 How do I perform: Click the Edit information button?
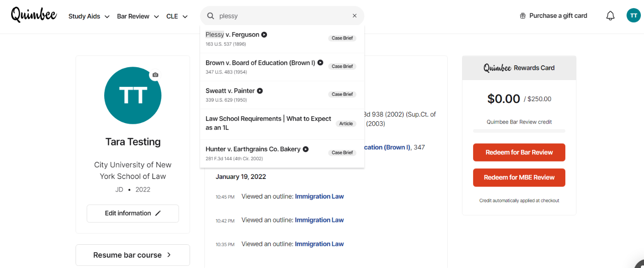click(x=133, y=213)
